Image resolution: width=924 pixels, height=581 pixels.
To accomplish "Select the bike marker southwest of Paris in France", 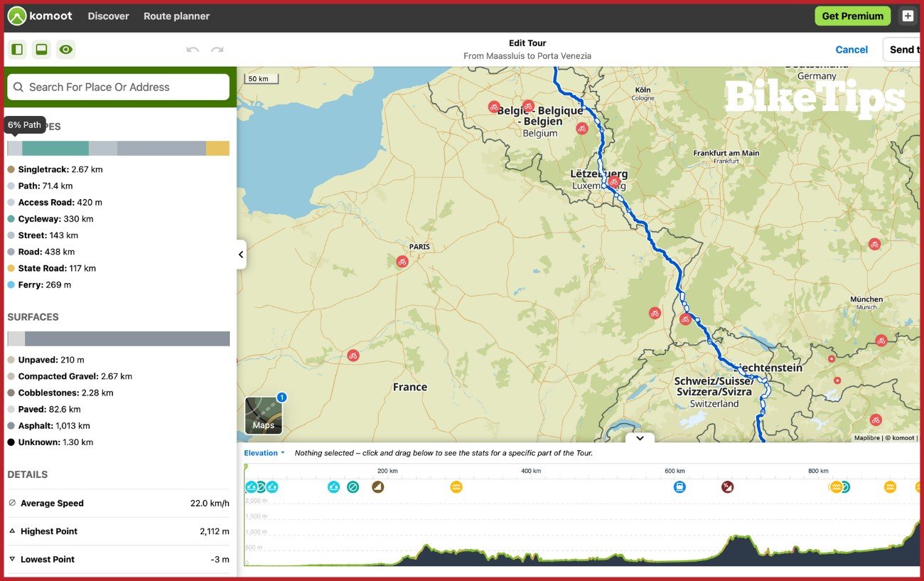I will pyautogui.click(x=353, y=356).
